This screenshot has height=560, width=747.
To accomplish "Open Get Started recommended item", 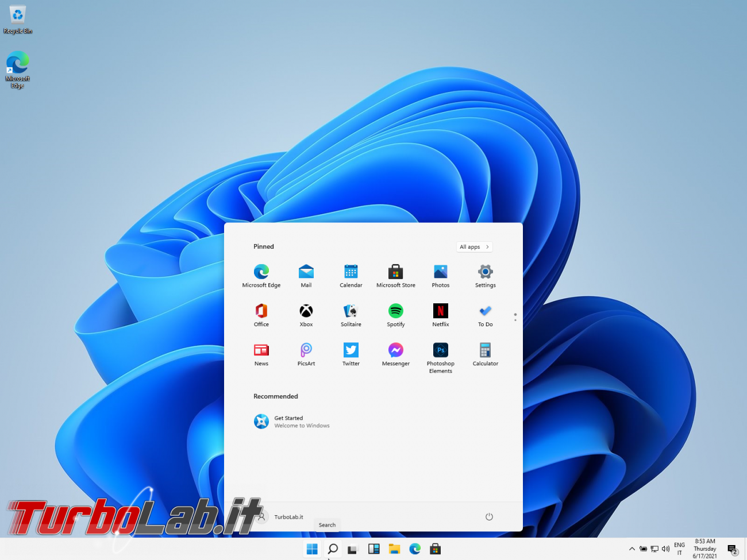I will [x=292, y=422].
